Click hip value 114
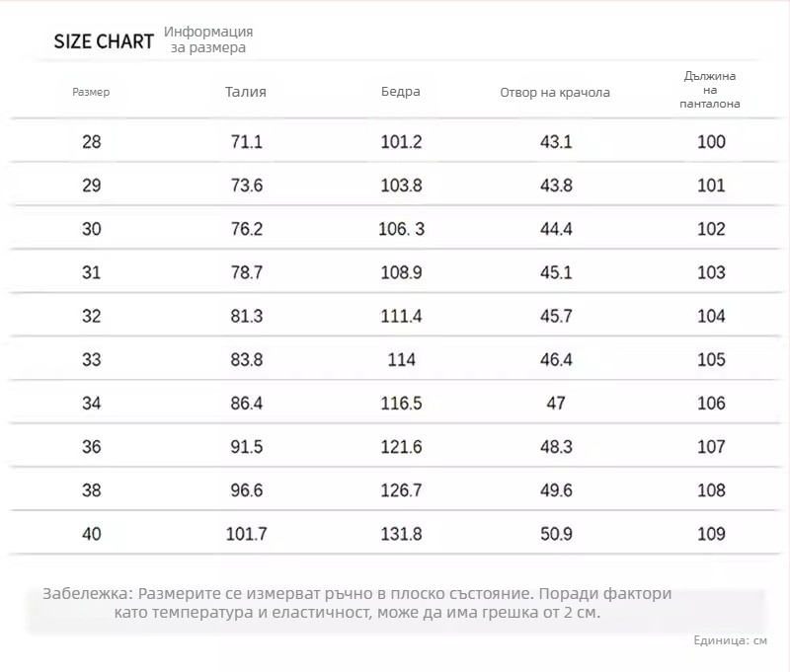790x672 pixels. [x=402, y=359]
